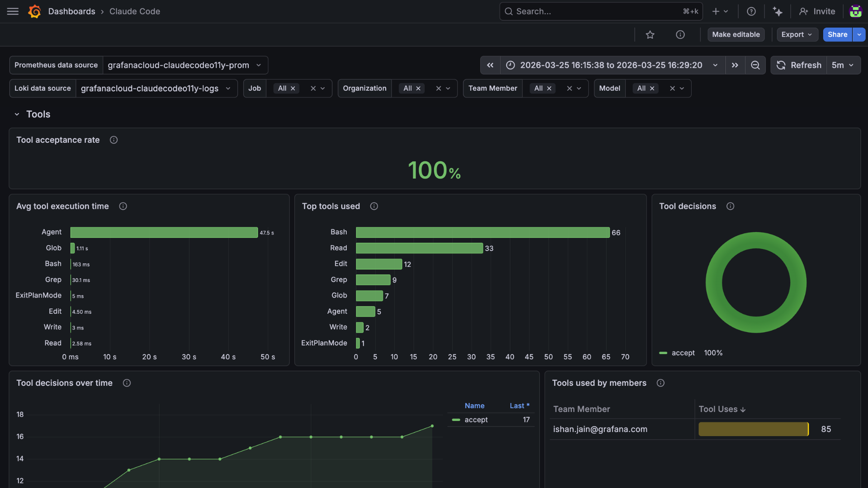Shift time range forward
This screenshot has width=868, height=488.
(735, 65)
